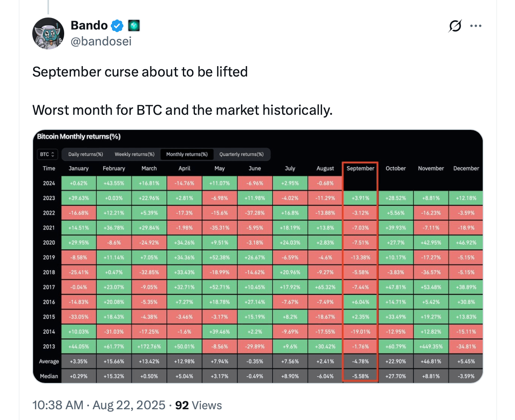515x420 pixels.
Task: Click Bando's profile avatar
Action: point(48,33)
